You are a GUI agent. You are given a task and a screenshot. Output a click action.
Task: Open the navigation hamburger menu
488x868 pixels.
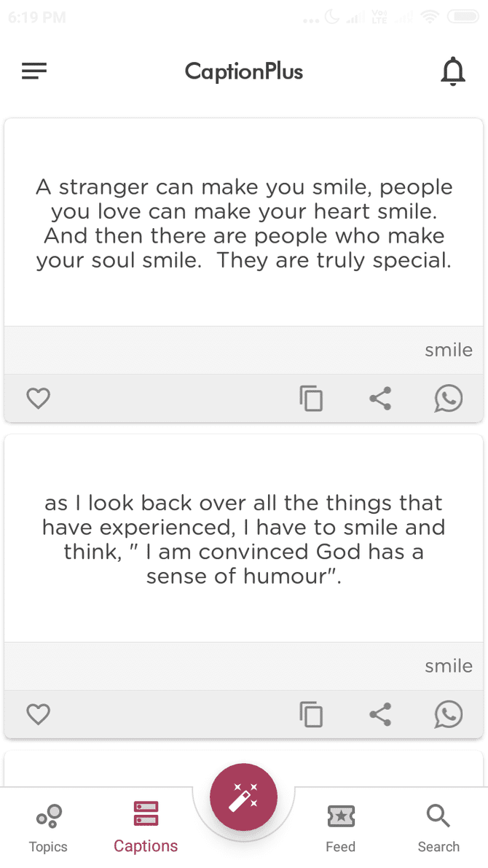[34, 71]
